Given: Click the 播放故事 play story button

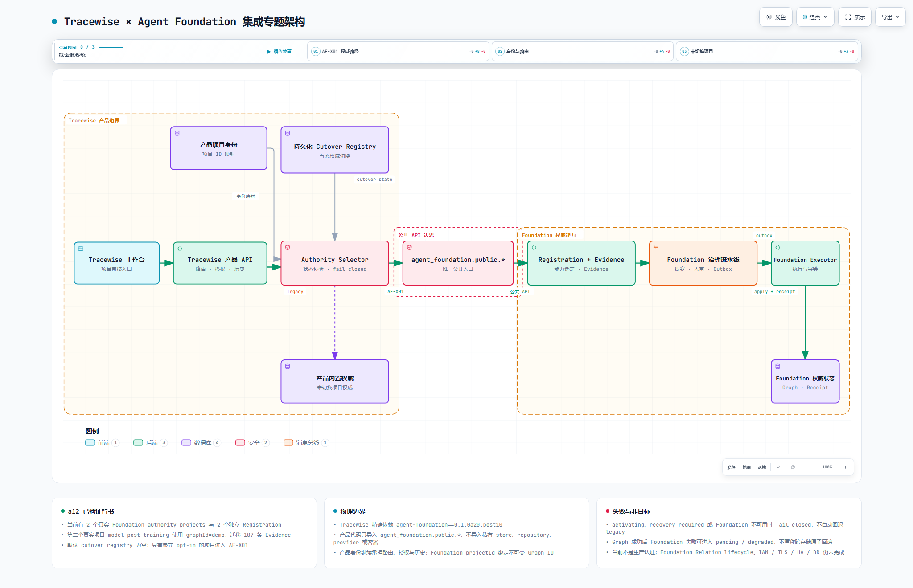Looking at the screenshot, I should [279, 52].
